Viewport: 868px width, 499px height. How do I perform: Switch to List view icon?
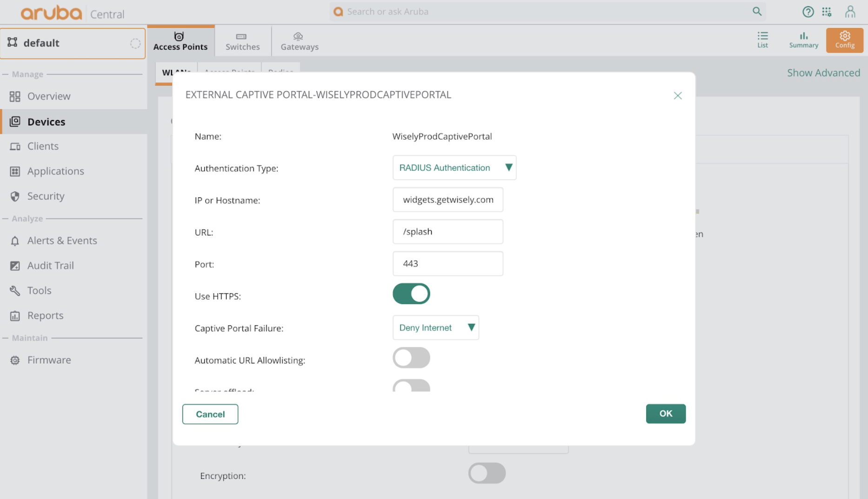pos(762,40)
